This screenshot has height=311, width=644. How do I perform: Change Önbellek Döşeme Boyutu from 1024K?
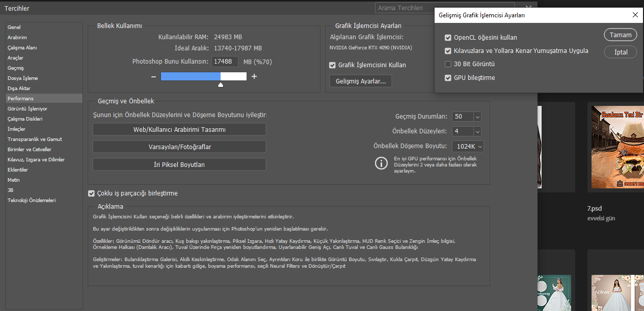[478, 146]
